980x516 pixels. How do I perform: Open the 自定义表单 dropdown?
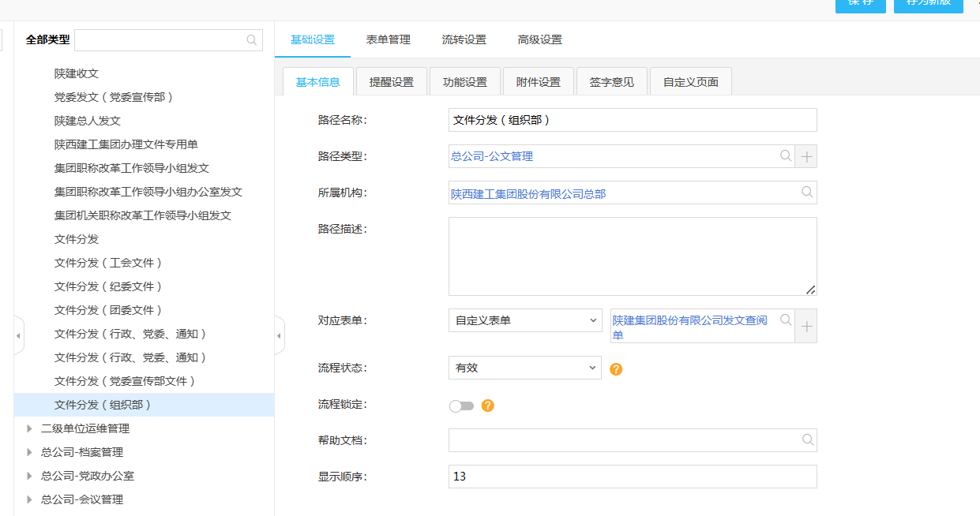pyautogui.click(x=525, y=320)
